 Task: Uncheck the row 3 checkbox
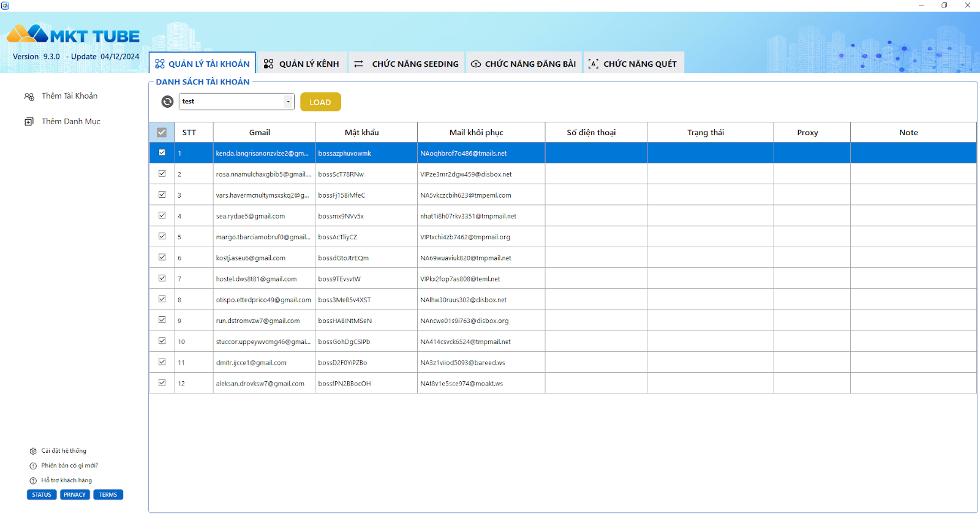(x=162, y=194)
